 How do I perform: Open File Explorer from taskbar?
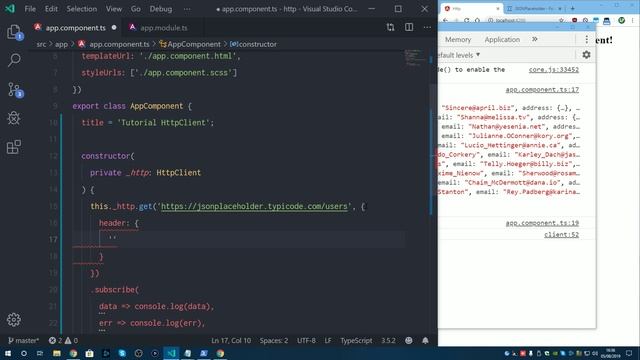57,353
